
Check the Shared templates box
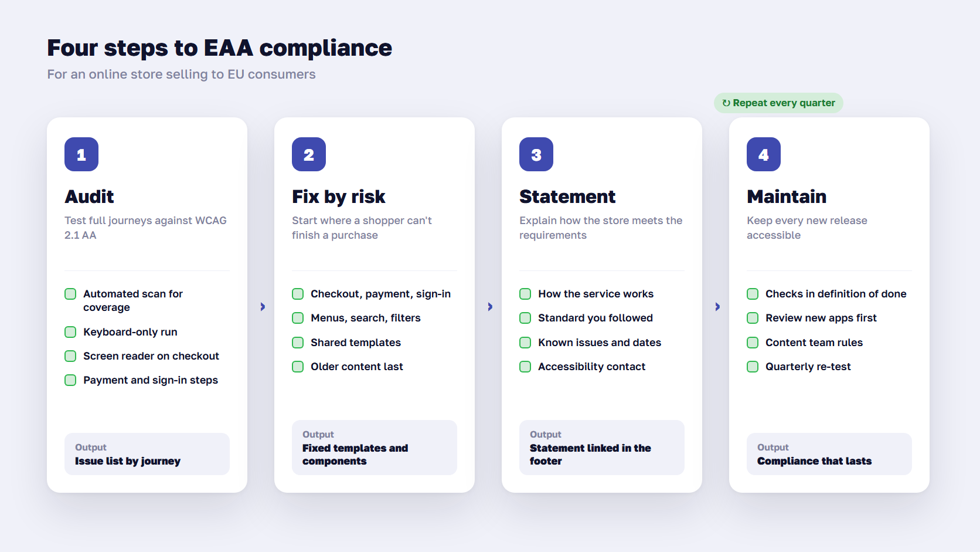(298, 343)
